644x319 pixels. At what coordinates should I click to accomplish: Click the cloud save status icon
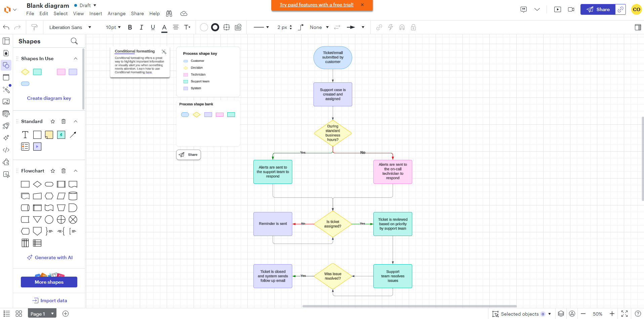point(184,13)
